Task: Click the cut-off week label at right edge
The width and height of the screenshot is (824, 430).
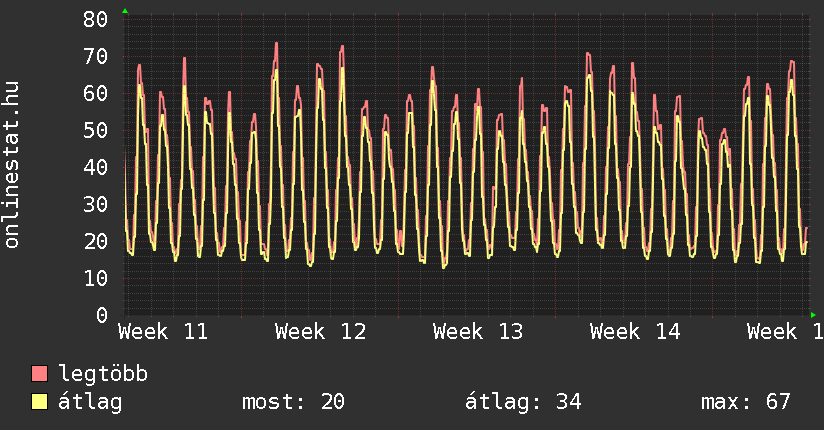Action: click(785, 332)
